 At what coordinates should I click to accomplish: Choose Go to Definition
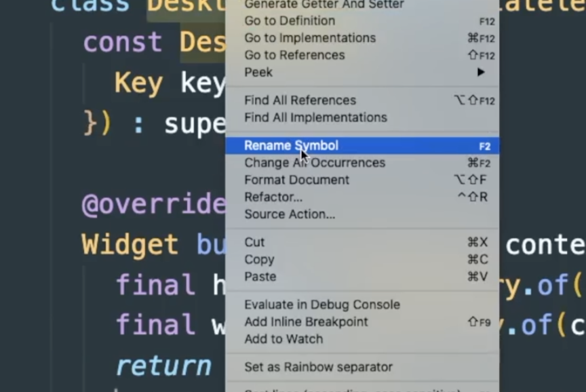362,21
